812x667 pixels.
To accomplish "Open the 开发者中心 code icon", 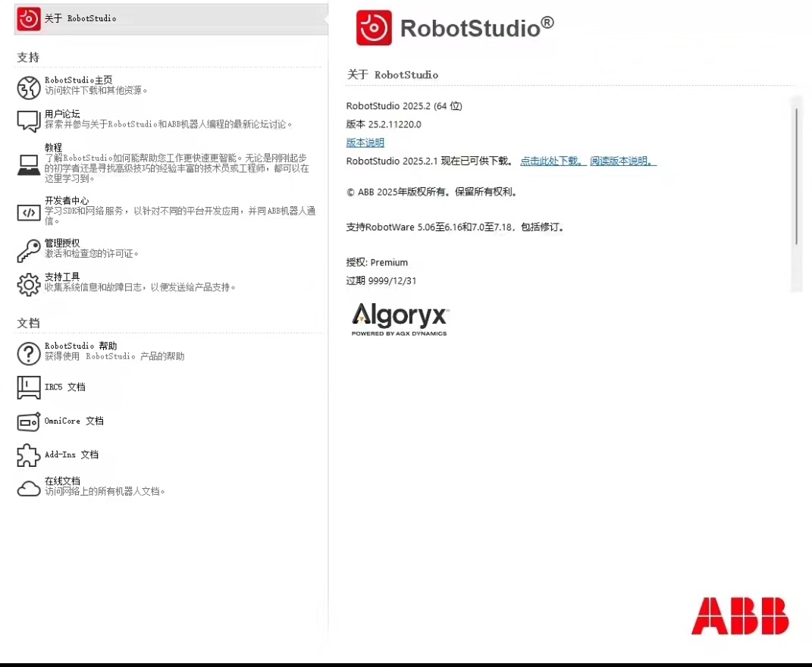I will (29, 212).
